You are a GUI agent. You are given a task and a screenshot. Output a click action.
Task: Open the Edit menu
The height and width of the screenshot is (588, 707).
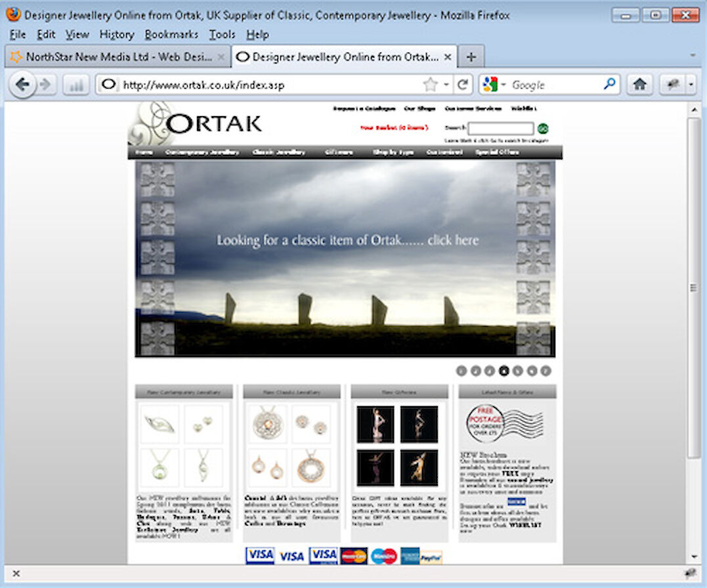[x=46, y=35]
